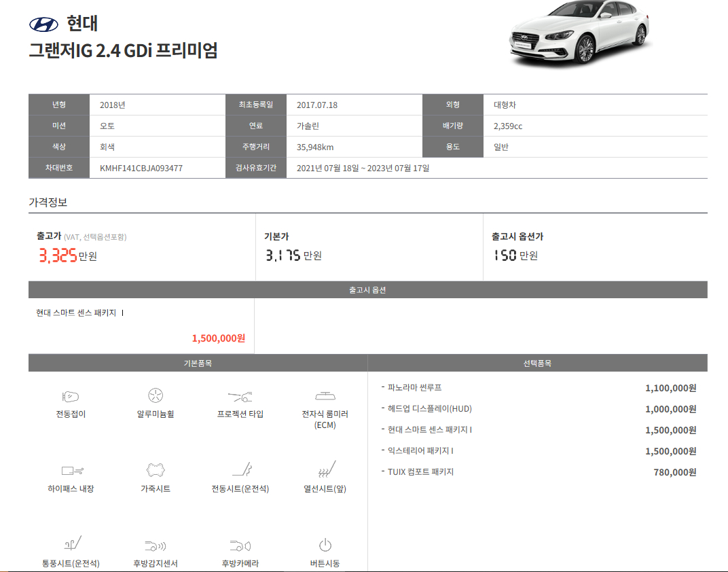Click the red 1,500,000원 option price
Image resolution: width=728 pixels, height=572 pixels.
coord(219,338)
